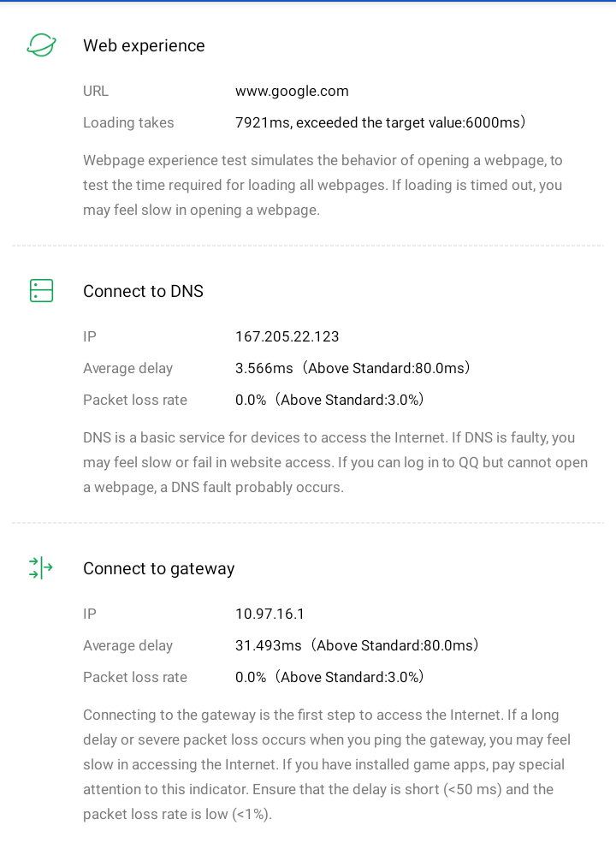The width and height of the screenshot is (616, 849).
Task: Click the gateway Average delay label
Action: point(127,646)
